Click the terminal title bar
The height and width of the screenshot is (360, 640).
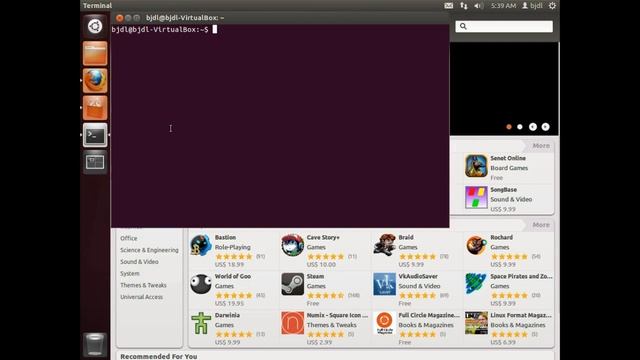pos(280,18)
